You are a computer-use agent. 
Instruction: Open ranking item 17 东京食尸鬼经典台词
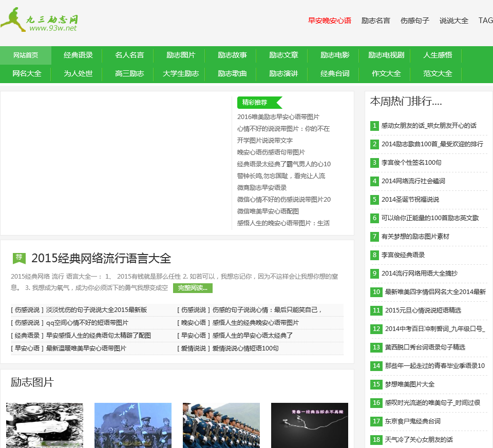coord(412,422)
